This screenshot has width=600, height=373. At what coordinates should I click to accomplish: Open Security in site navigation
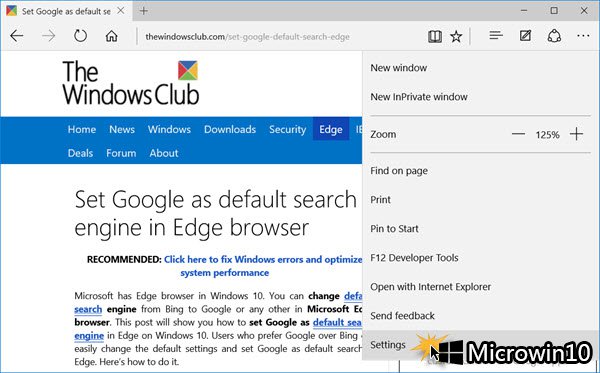[x=287, y=129]
